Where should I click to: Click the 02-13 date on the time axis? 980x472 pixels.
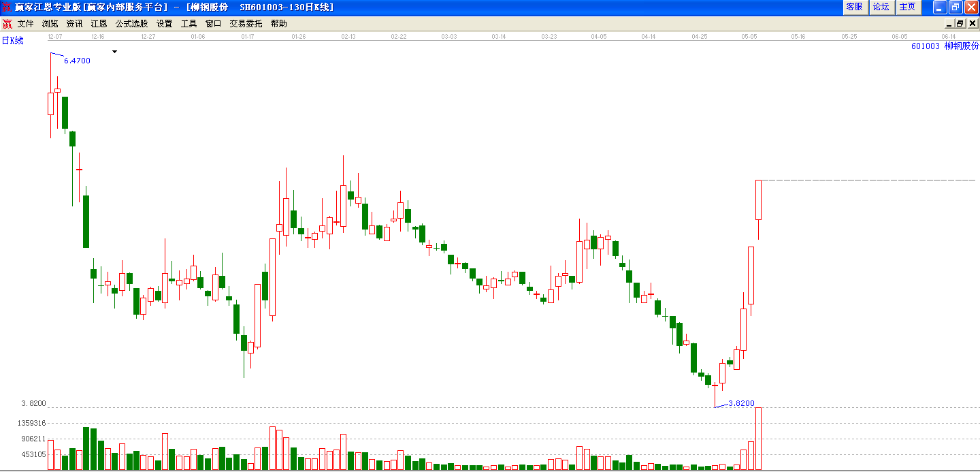pyautogui.click(x=348, y=36)
